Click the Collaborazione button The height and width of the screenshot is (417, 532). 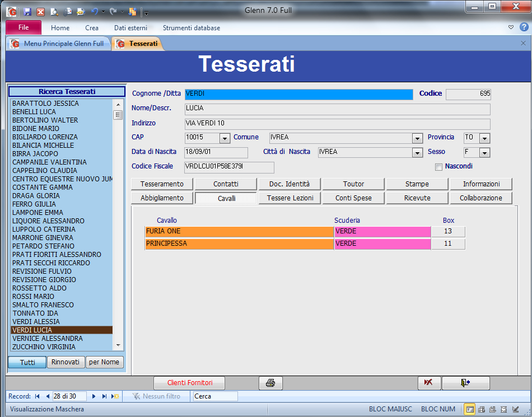[481, 198]
